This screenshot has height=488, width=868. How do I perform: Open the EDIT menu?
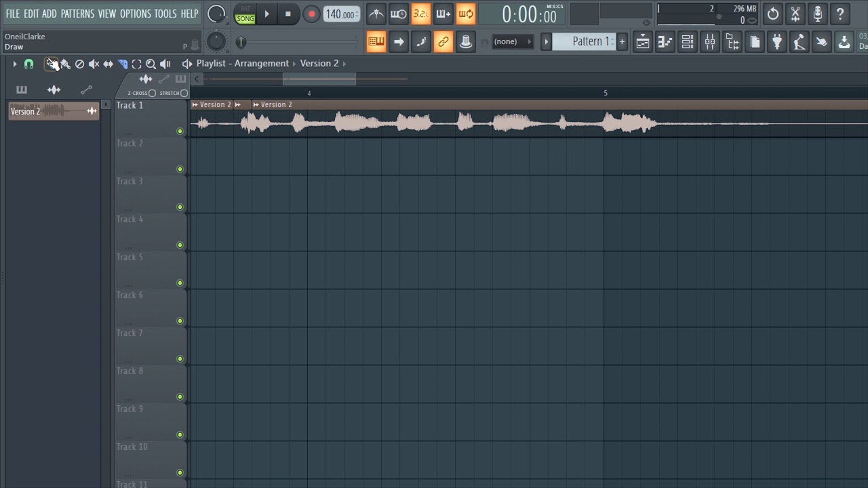[x=31, y=14]
